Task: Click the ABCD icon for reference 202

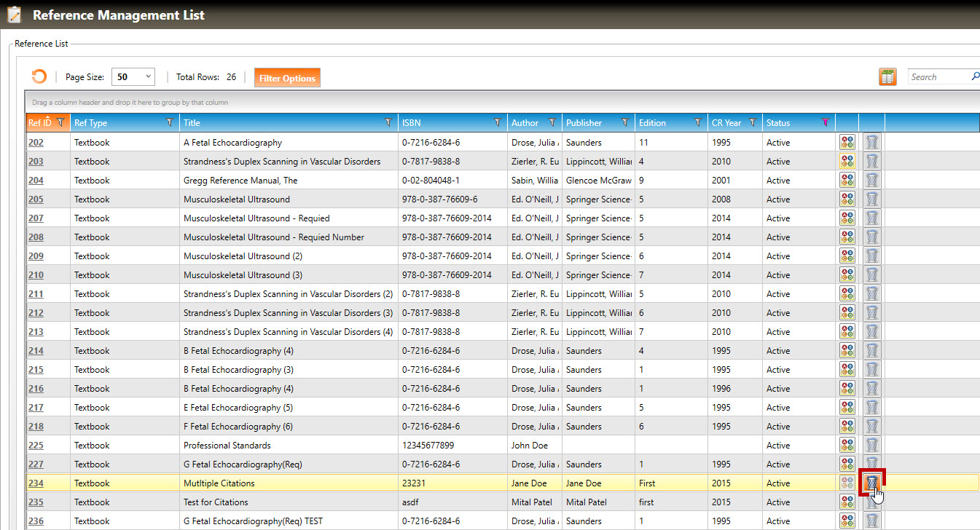Action: point(847,143)
